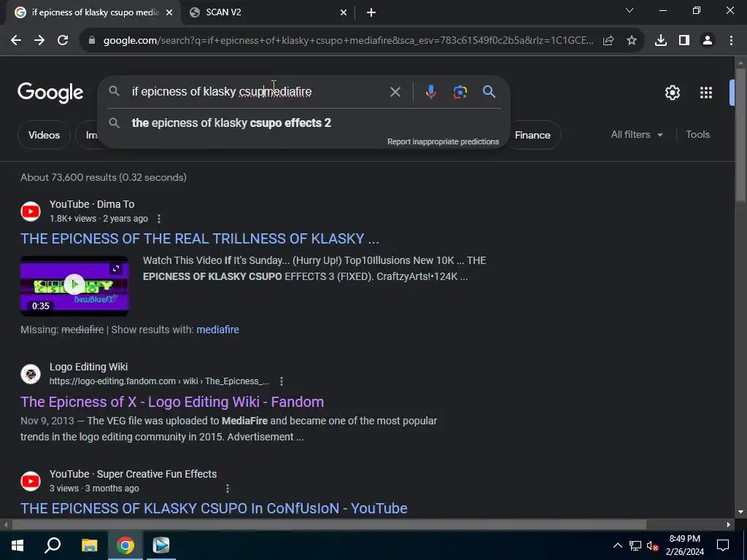Viewport: 747px width, 560px height.
Task: Open Chrome three-dot menu
Action: pyautogui.click(x=731, y=41)
